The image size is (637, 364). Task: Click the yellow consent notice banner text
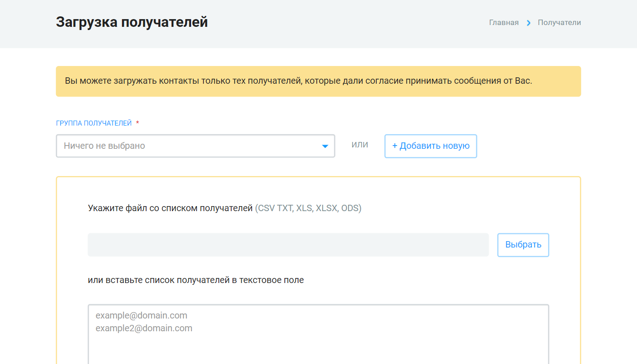click(x=298, y=81)
